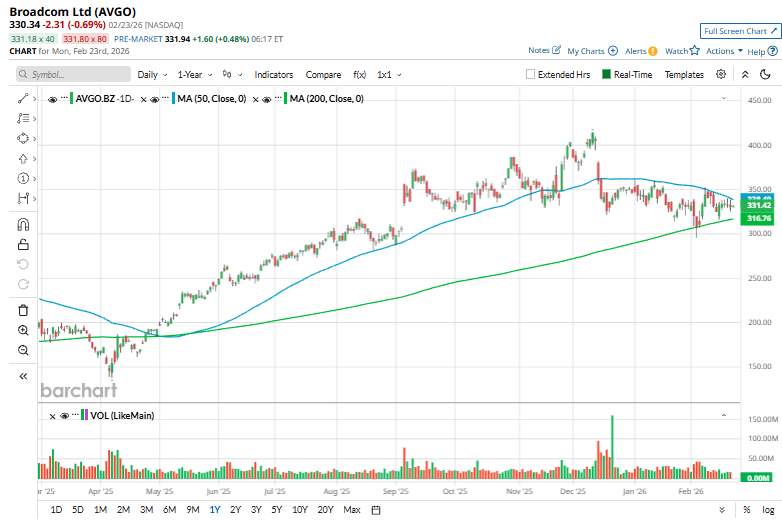Open the Fibonacci and text annotation tool
This screenshot has width=782, height=520.
tap(23, 118)
